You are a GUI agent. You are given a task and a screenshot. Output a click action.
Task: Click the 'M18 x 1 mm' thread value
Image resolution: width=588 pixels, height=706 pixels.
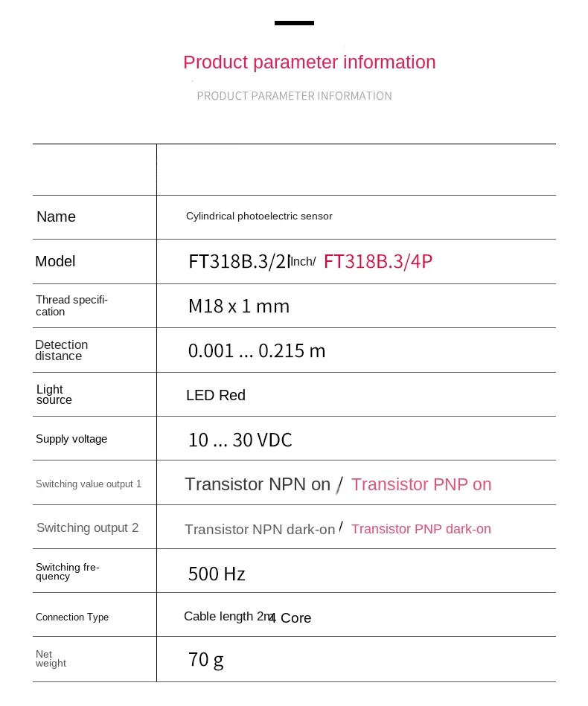239,307
